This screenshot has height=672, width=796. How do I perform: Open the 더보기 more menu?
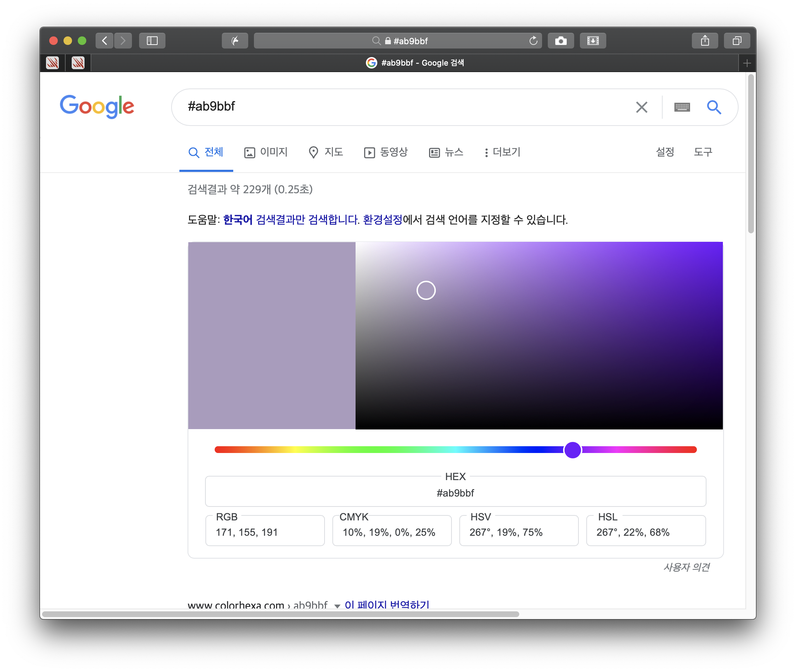pos(502,152)
